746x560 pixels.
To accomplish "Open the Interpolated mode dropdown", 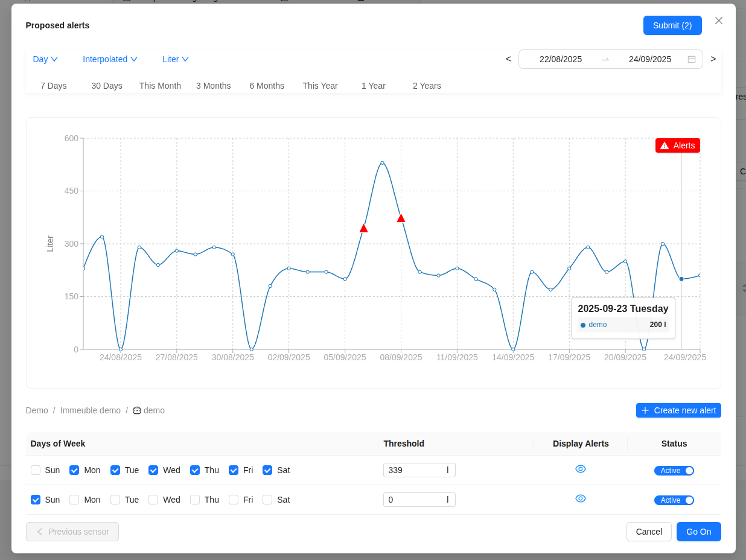I will click(x=110, y=59).
